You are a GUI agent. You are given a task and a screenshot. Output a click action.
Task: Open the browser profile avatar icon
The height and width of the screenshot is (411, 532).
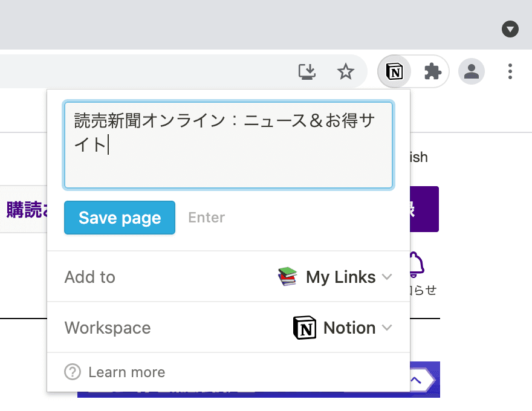tap(472, 71)
